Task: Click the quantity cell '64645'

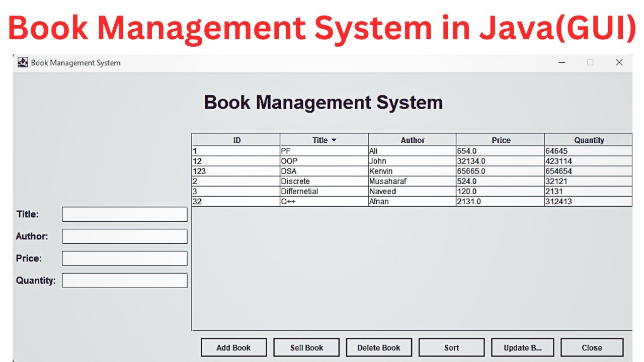Action: click(588, 151)
